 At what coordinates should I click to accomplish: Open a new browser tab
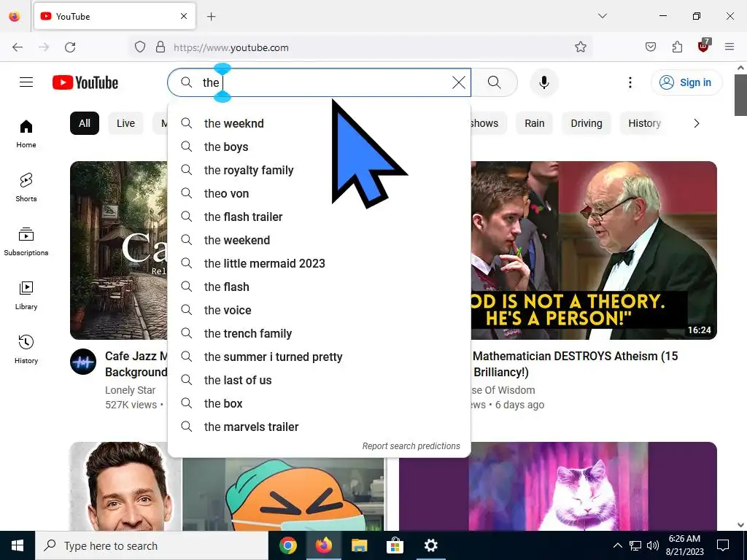(x=212, y=17)
